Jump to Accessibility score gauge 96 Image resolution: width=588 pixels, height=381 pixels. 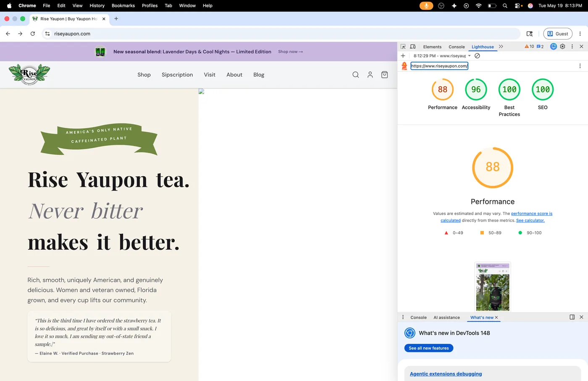click(476, 90)
